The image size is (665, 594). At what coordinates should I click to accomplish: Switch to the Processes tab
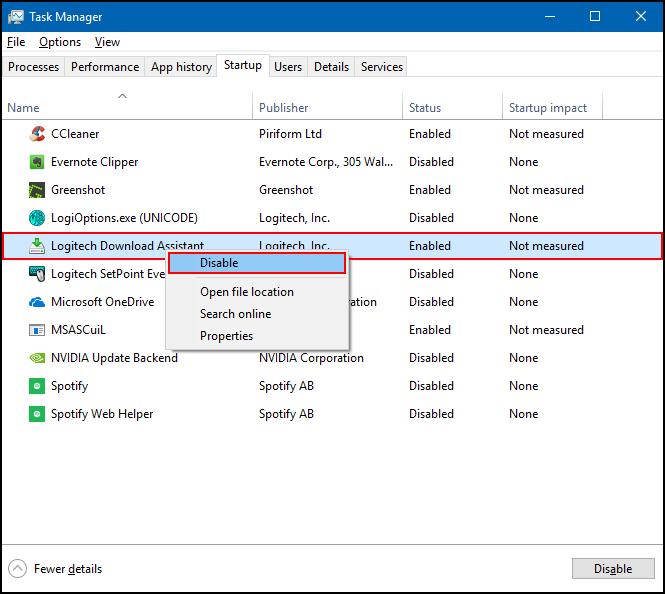point(34,67)
